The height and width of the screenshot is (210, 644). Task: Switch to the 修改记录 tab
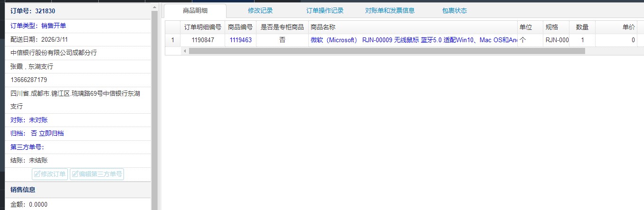(260, 10)
